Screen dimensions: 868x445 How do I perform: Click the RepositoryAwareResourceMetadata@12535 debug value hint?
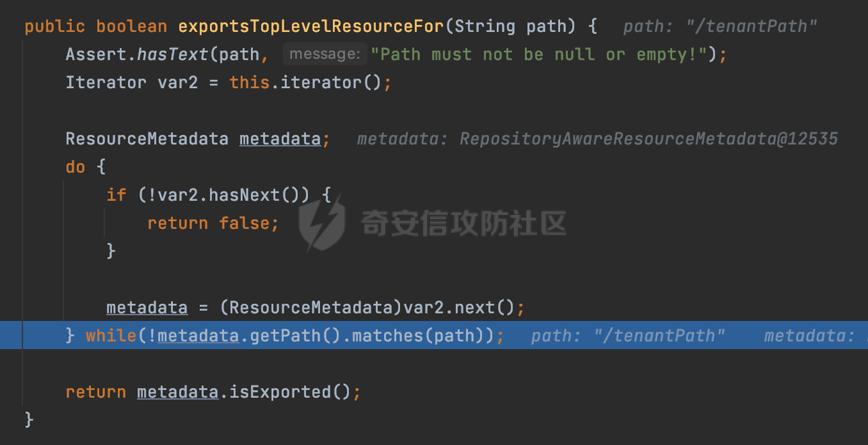648,139
